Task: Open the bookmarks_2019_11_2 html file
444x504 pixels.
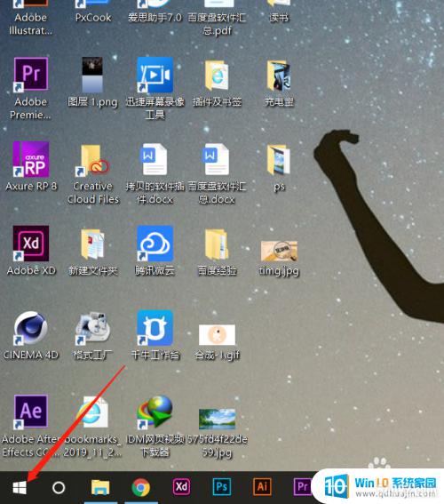Action: [92, 426]
